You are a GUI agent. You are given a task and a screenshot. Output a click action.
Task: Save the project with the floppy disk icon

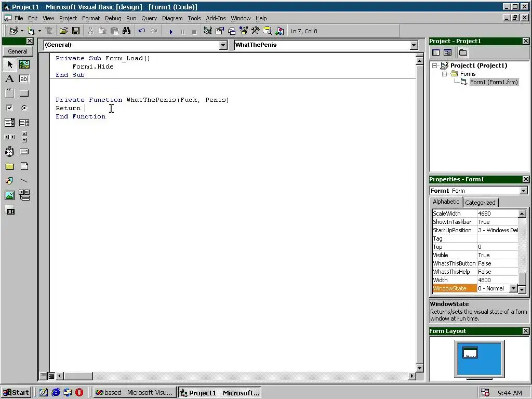coord(76,31)
